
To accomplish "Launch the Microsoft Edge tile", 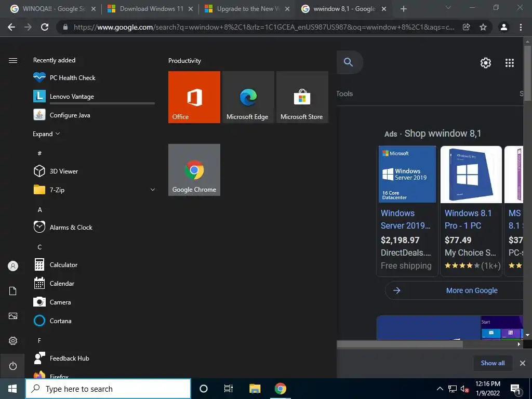I will (x=248, y=97).
